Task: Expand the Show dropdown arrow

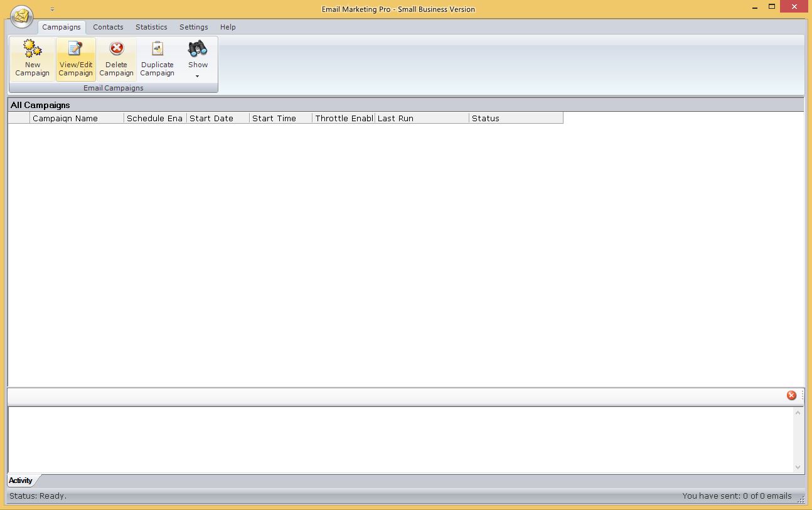Action: 198,75
